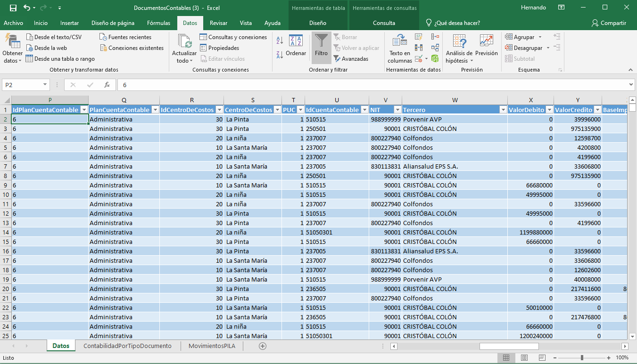This screenshot has height=364, width=637.
Task: Open the Archivo tab
Action: (13, 23)
